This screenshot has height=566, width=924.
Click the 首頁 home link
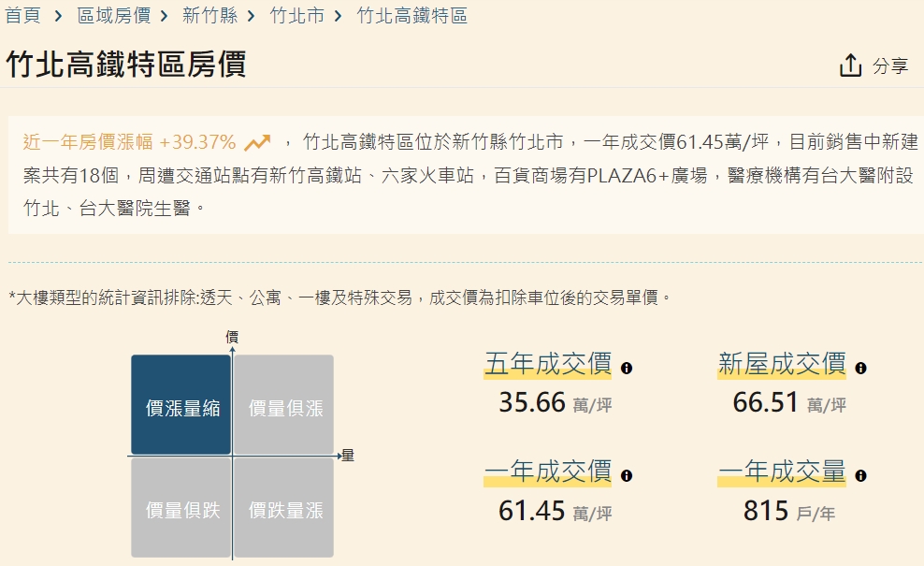click(x=22, y=16)
